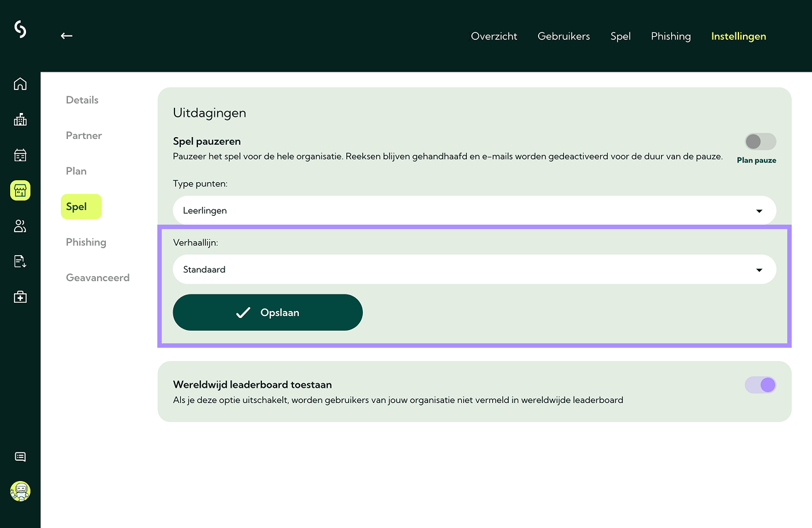This screenshot has width=812, height=528.
Task: Select Details in the settings menu
Action: [x=82, y=100]
